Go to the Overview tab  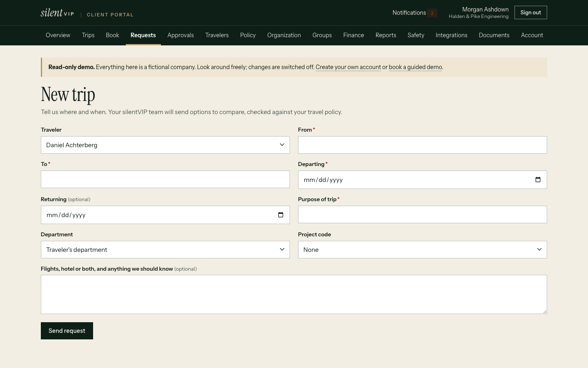click(58, 35)
